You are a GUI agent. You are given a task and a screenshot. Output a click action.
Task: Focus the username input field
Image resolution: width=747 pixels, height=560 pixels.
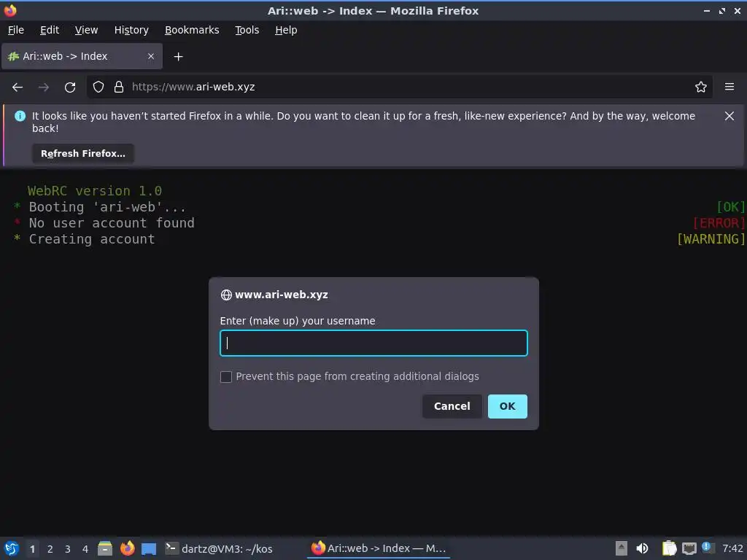click(x=373, y=343)
